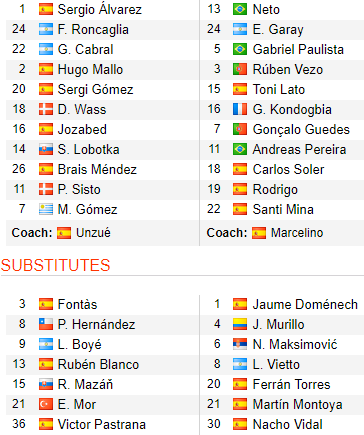
Task: Open Sergio Álvarez player page
Action: (x=100, y=9)
